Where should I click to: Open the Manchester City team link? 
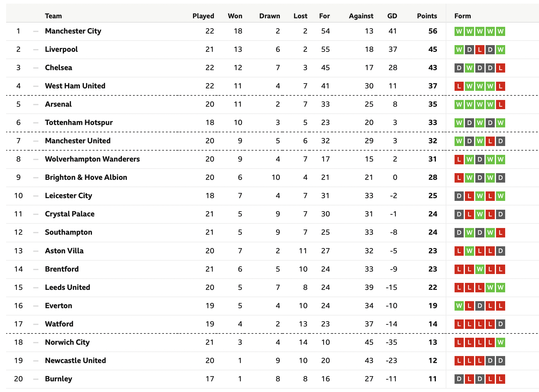tap(73, 31)
